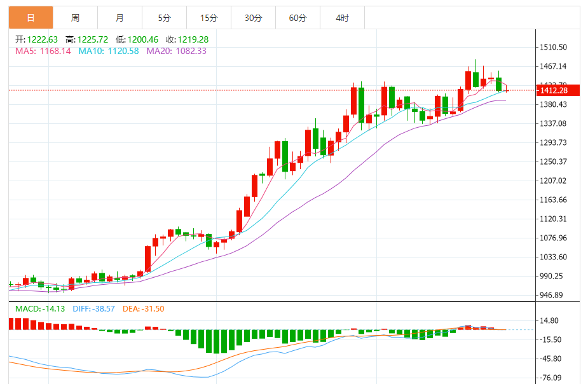The height and width of the screenshot is (384, 588).
Task: Select the 15分 timeframe tab
Action: [209, 18]
